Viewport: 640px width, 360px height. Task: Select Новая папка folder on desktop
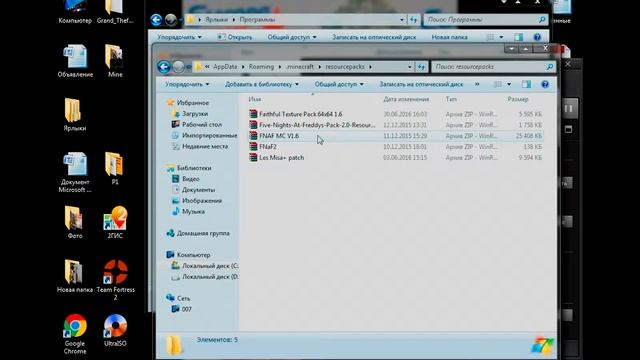coord(75,277)
